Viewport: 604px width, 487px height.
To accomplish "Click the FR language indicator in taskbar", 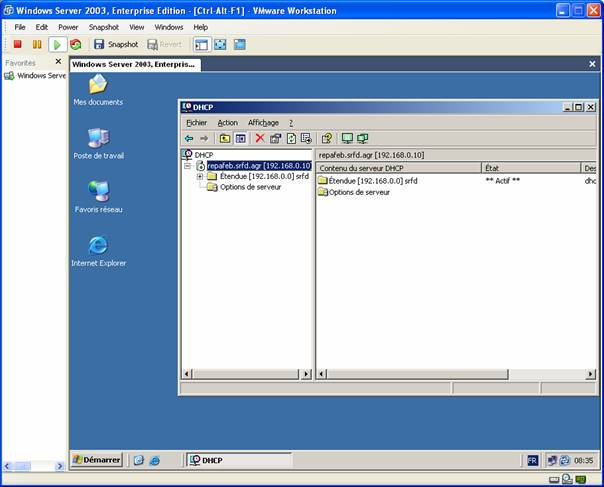I will pyautogui.click(x=532, y=460).
